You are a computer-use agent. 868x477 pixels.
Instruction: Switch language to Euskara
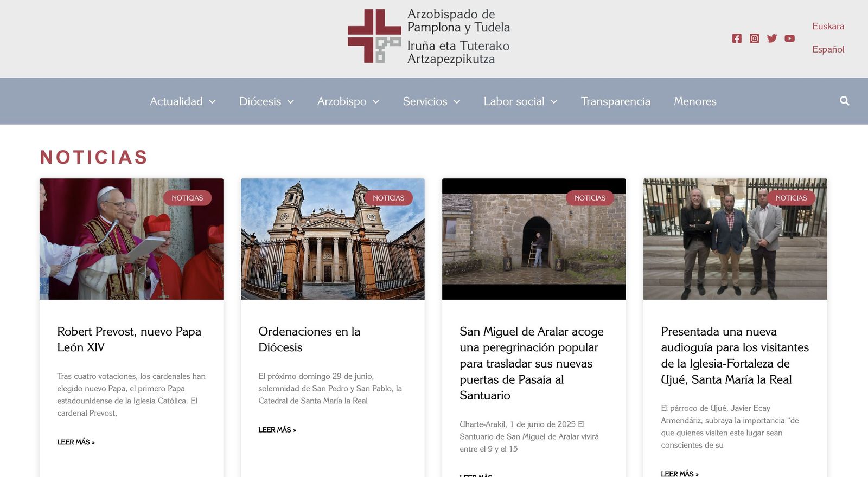click(828, 26)
